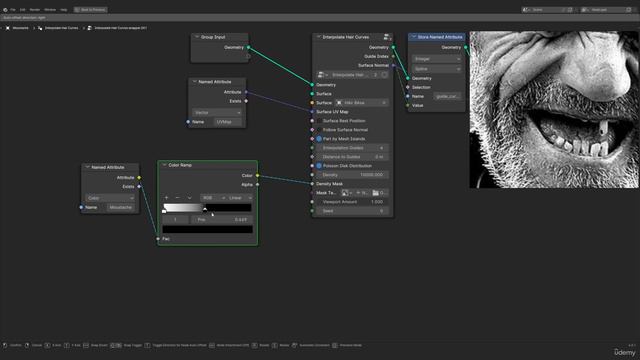Open the Vector data type dropdown
The width and height of the screenshot is (640, 360).
pyautogui.click(x=217, y=112)
